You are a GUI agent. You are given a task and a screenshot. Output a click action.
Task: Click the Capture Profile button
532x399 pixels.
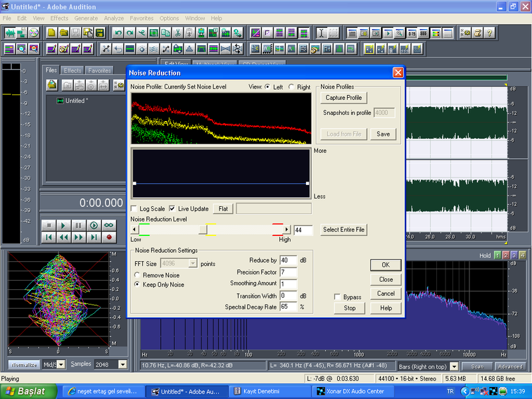point(344,98)
